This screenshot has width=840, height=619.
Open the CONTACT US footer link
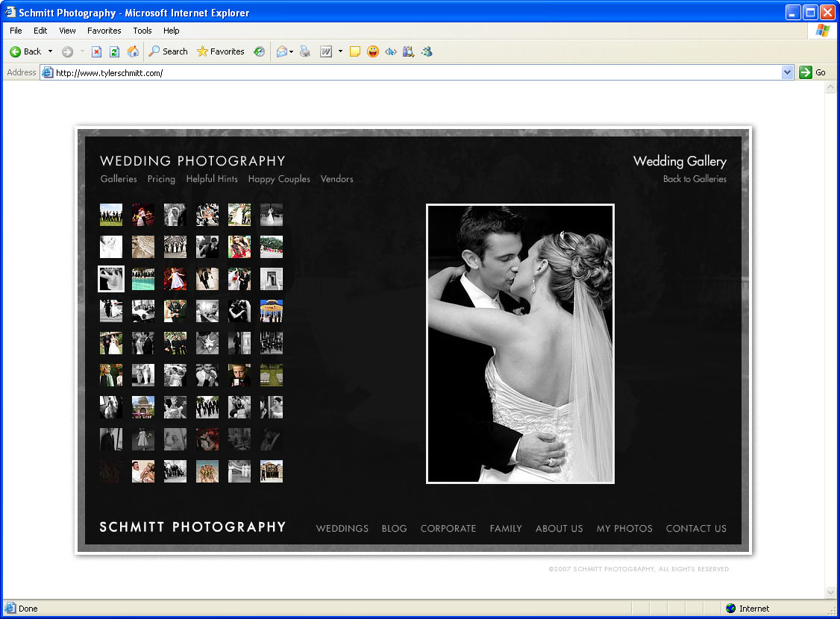click(695, 528)
